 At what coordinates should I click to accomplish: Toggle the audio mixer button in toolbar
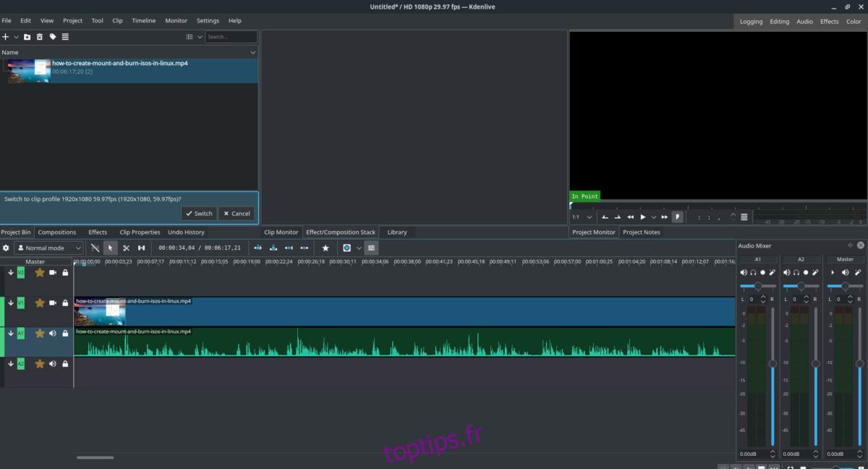pos(371,248)
